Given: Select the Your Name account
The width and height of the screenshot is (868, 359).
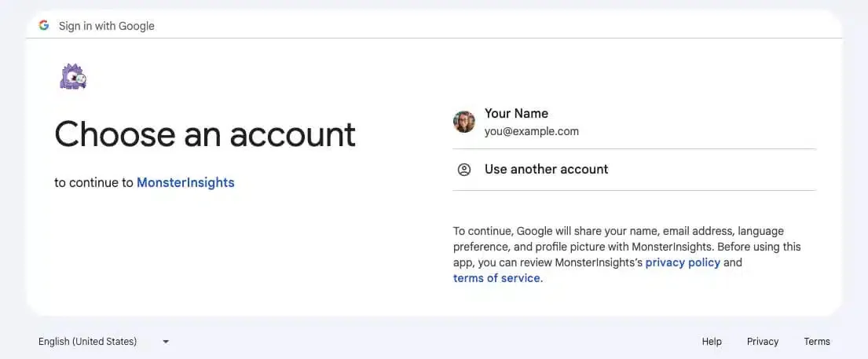Looking at the screenshot, I should pos(634,122).
